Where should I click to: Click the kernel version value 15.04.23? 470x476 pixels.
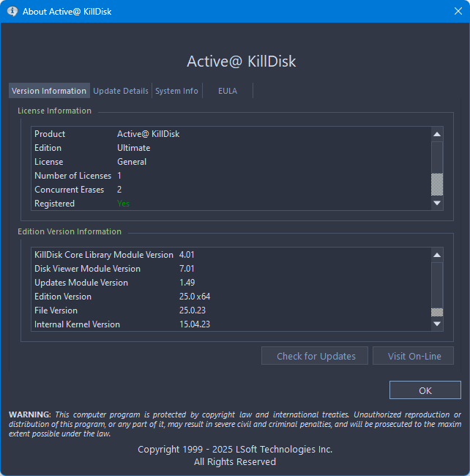195,324
